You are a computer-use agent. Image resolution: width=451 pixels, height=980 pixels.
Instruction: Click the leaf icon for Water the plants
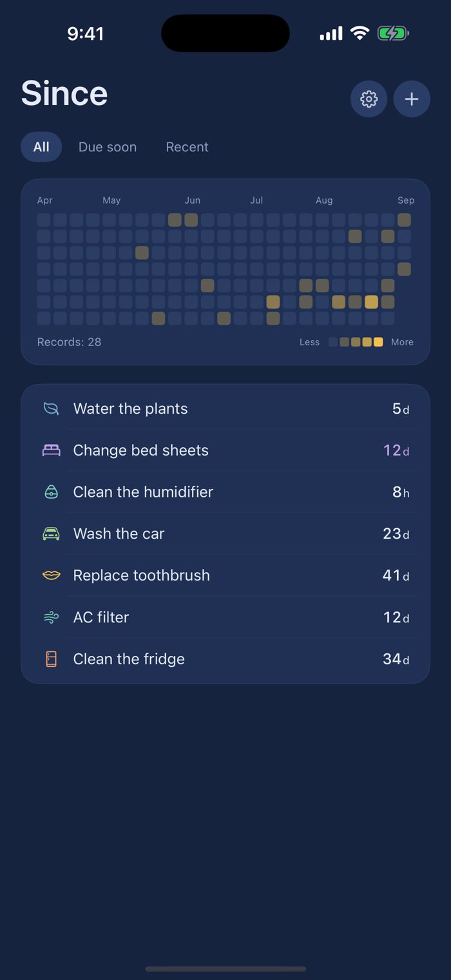tap(52, 408)
